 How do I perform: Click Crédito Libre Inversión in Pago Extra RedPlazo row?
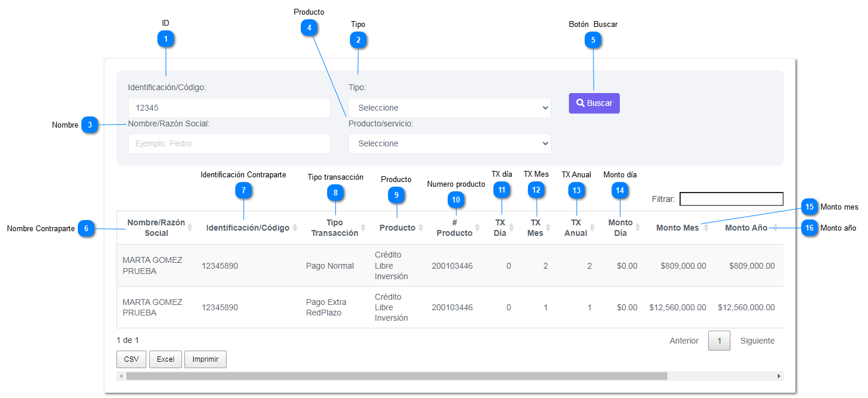coord(392,307)
